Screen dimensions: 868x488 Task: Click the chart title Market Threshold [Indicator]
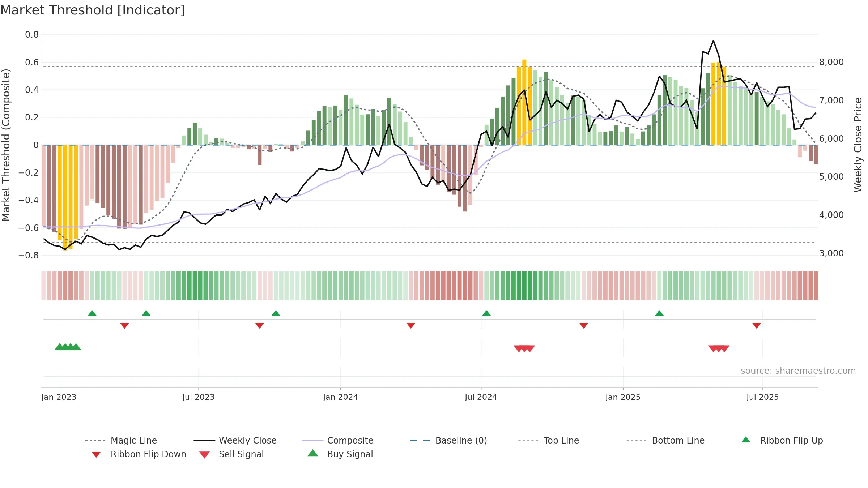coord(93,10)
